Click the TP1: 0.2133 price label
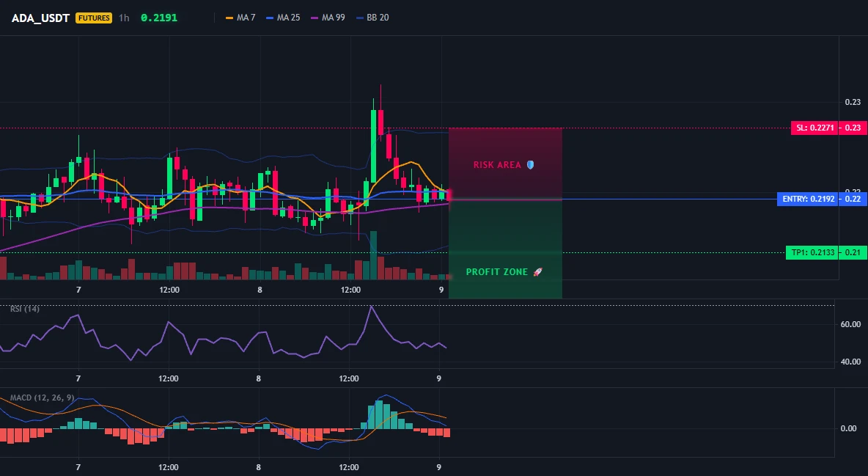Screen dimensions: 868x476 (x=811, y=253)
